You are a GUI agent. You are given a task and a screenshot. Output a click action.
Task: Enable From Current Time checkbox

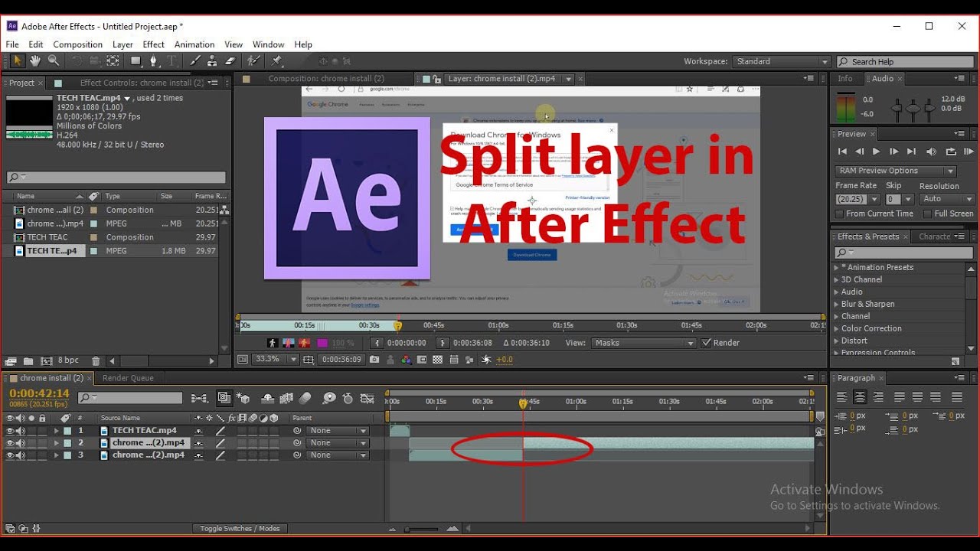pyautogui.click(x=840, y=214)
